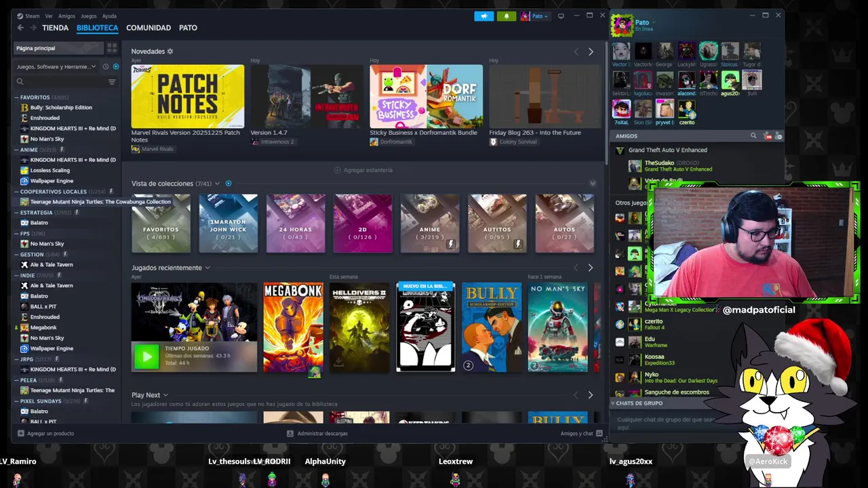Open czerito Vault Boy avatar in favorites
Image resolution: width=868 pixels, height=488 pixels.
(x=686, y=108)
